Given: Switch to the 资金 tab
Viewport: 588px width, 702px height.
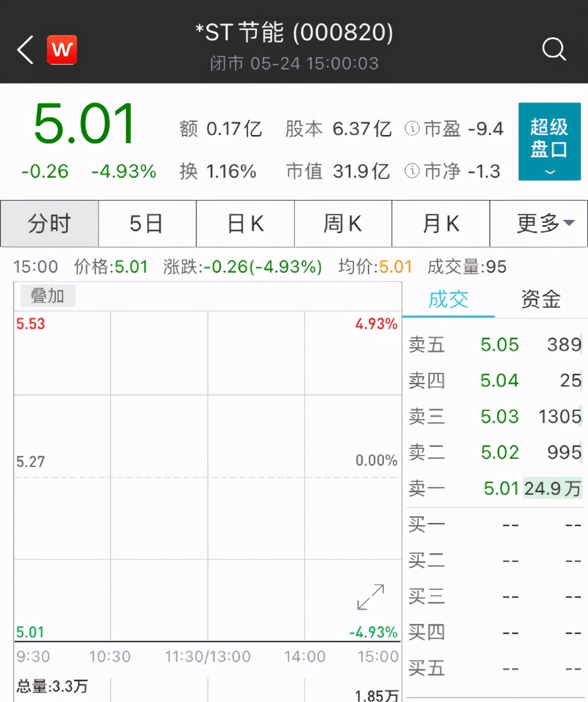Looking at the screenshot, I should coord(541,300).
